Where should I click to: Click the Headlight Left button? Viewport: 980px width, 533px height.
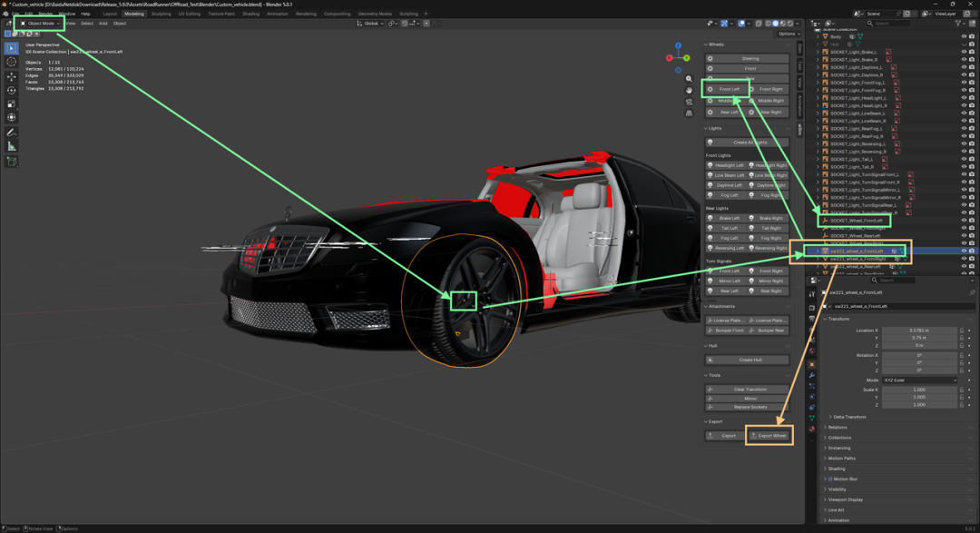(726, 165)
